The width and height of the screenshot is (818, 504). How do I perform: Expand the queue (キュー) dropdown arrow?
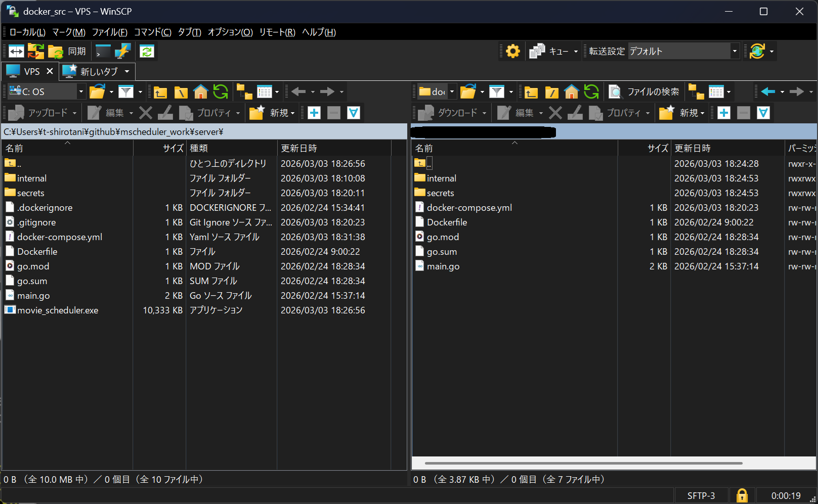coord(576,51)
